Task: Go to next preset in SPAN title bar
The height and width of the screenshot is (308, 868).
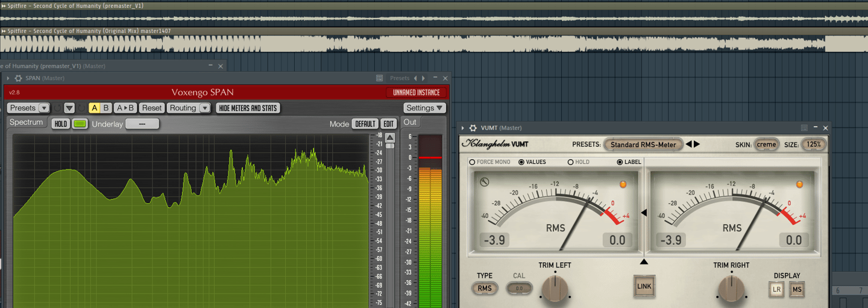Action: pyautogui.click(x=424, y=78)
